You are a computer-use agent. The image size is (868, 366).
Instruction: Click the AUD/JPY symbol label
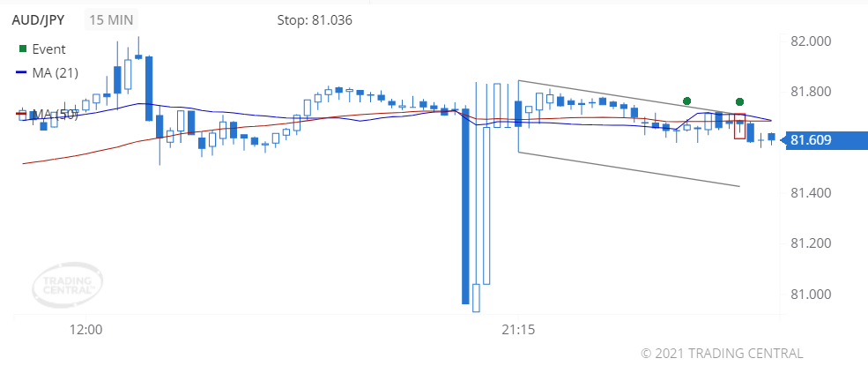coord(38,20)
